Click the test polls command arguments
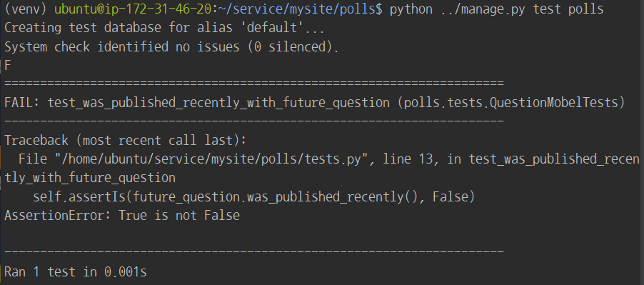This screenshot has width=644, height=285. 568,9
